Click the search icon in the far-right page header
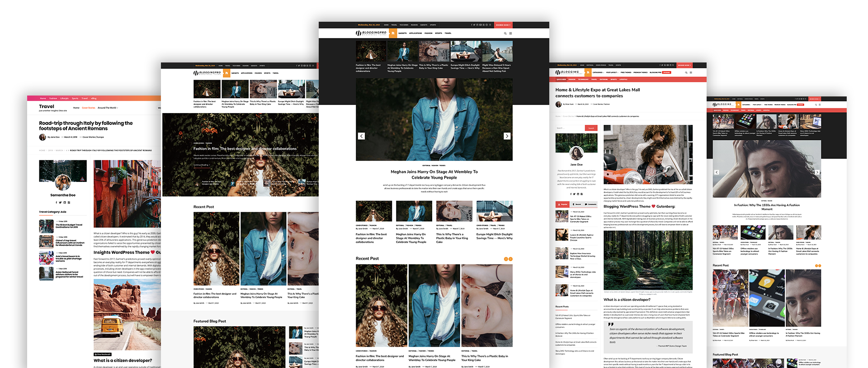This screenshot has width=868, height=368. tap(816, 105)
